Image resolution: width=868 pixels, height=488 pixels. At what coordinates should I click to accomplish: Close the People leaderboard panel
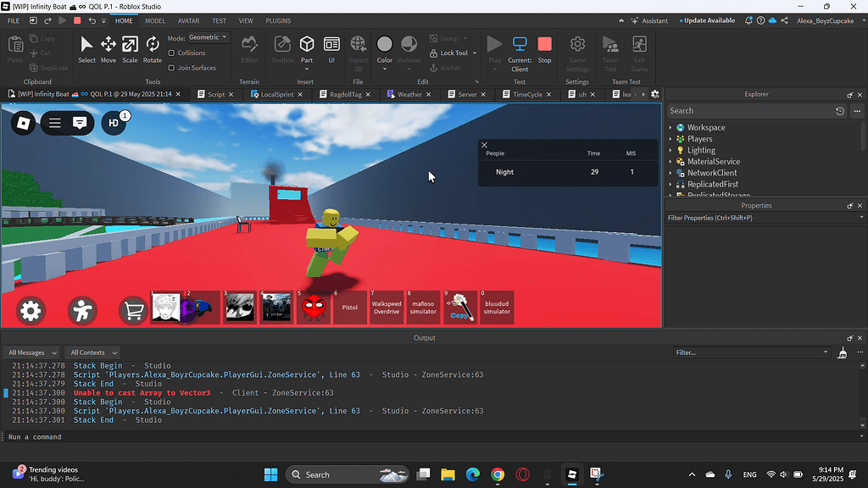[484, 145]
